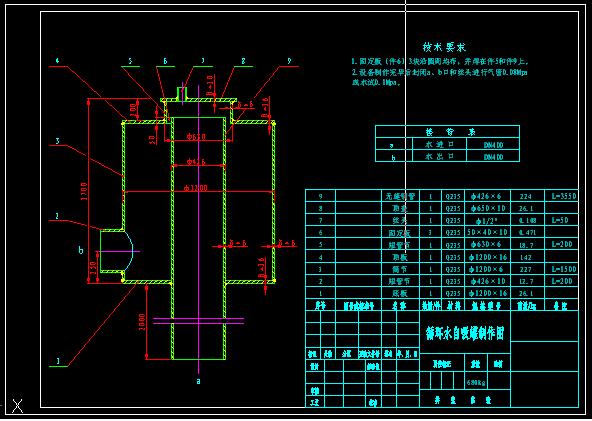Select quantity 3 in the 固定板 row
The image size is (592, 421).
pyautogui.click(x=430, y=233)
